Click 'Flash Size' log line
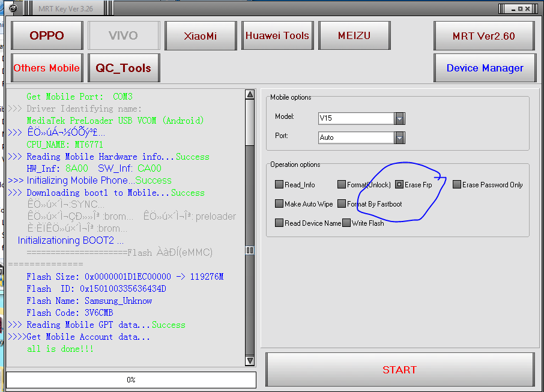The width and height of the screenshot is (544, 392). [x=125, y=277]
